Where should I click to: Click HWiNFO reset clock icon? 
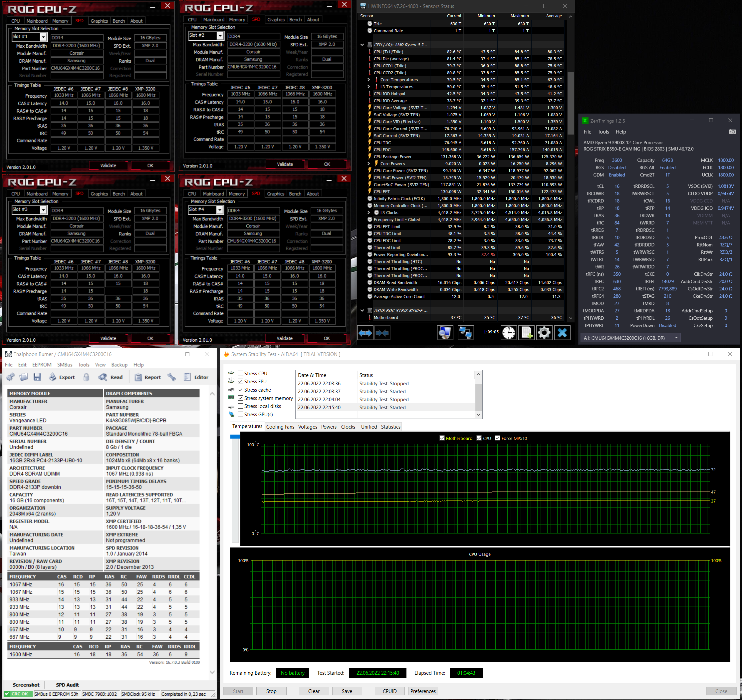click(508, 333)
